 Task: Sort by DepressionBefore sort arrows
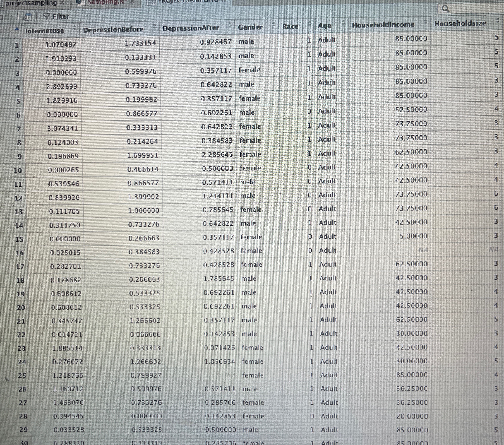(155, 26)
